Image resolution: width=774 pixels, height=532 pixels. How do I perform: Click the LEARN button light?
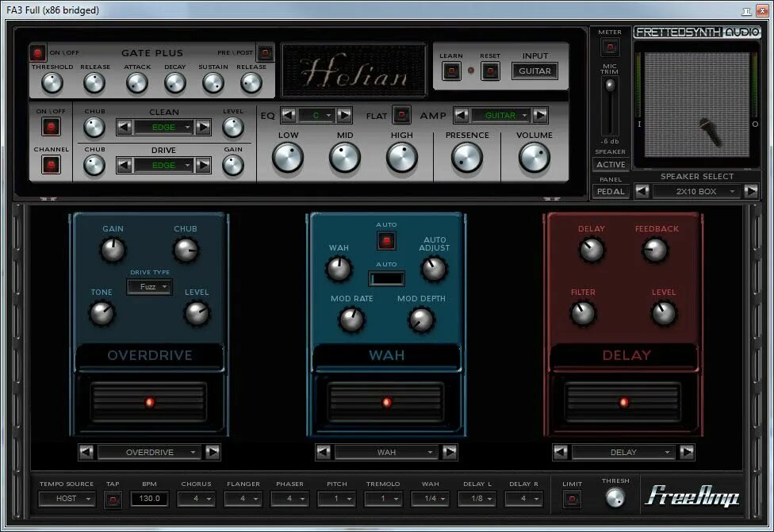click(x=451, y=71)
